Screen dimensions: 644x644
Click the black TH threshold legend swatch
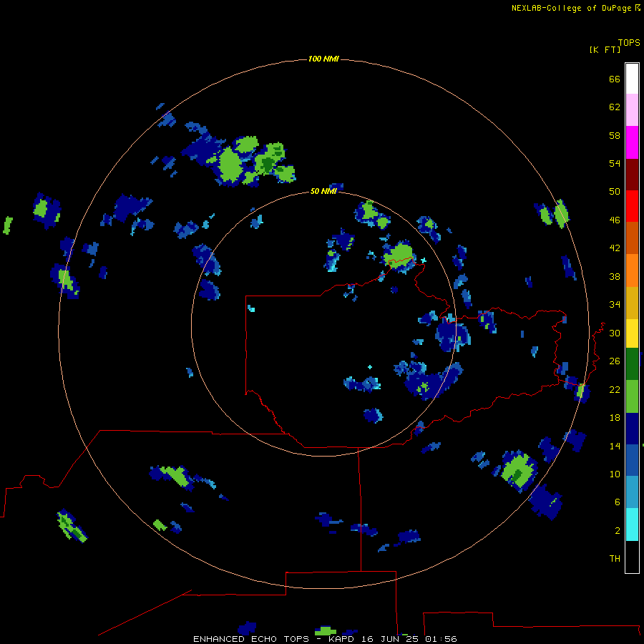pyautogui.click(x=632, y=557)
